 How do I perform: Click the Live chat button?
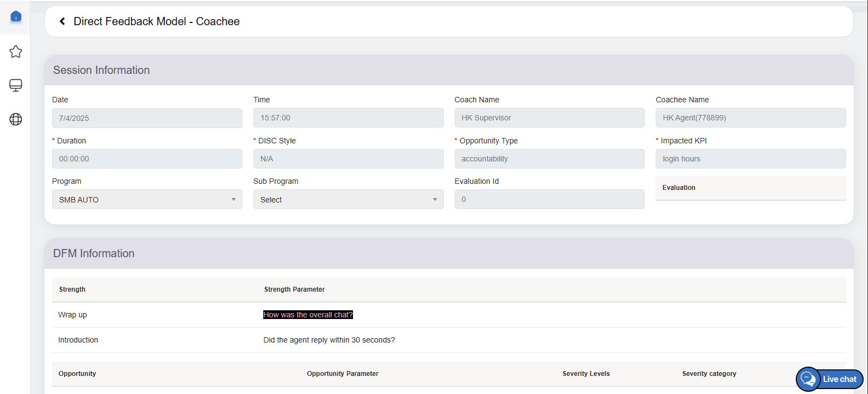tap(839, 379)
